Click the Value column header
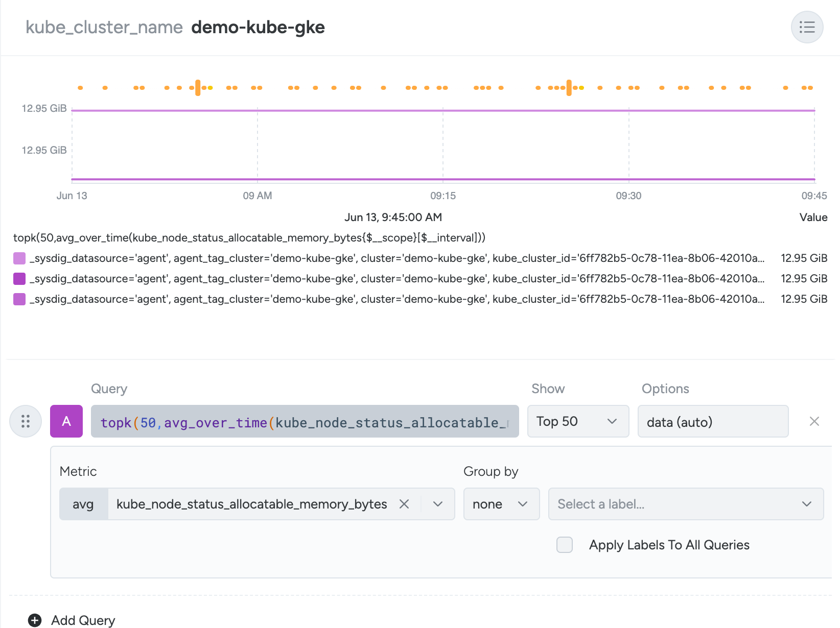 tap(813, 218)
